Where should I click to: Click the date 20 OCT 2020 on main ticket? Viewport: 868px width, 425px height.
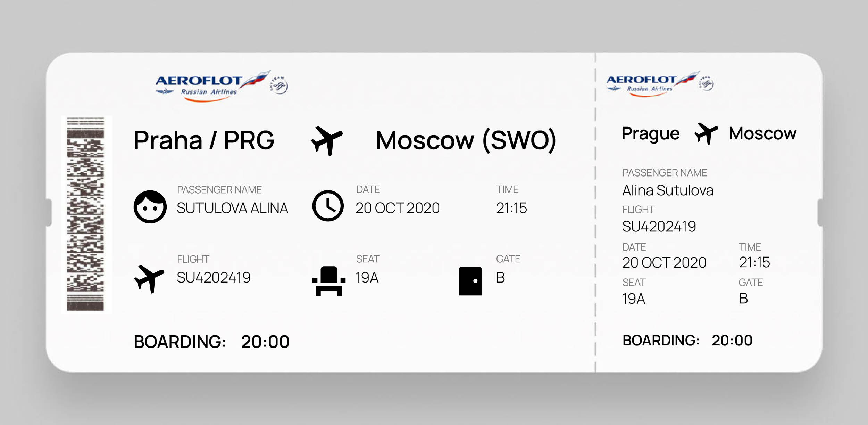click(x=398, y=208)
